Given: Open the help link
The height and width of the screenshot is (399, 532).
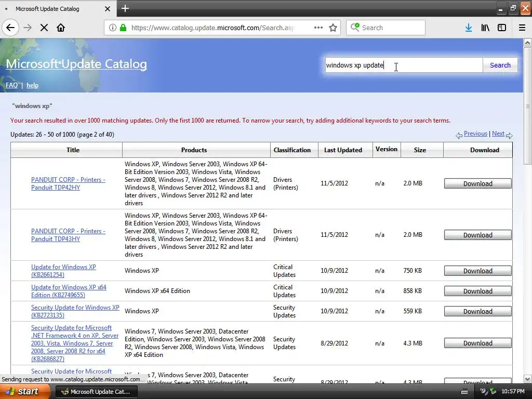Looking at the screenshot, I should tap(33, 85).
